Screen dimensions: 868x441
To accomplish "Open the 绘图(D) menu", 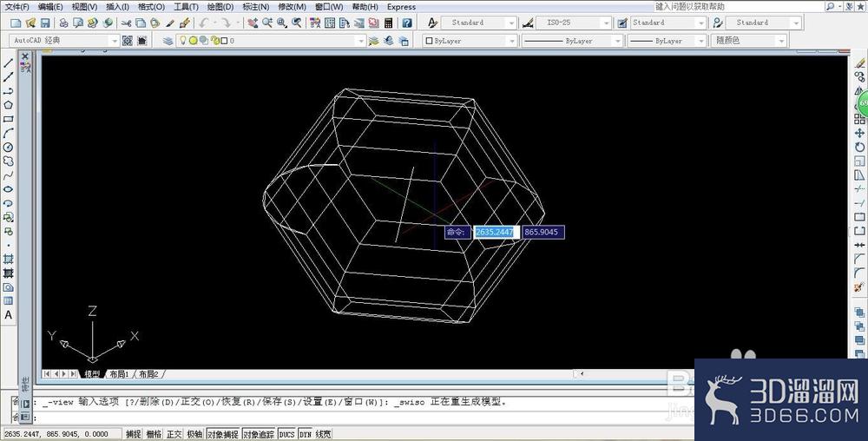I will [x=220, y=7].
